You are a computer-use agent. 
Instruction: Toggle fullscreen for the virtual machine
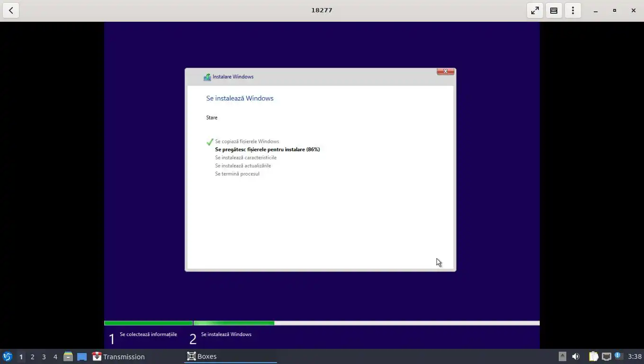pyautogui.click(x=535, y=10)
